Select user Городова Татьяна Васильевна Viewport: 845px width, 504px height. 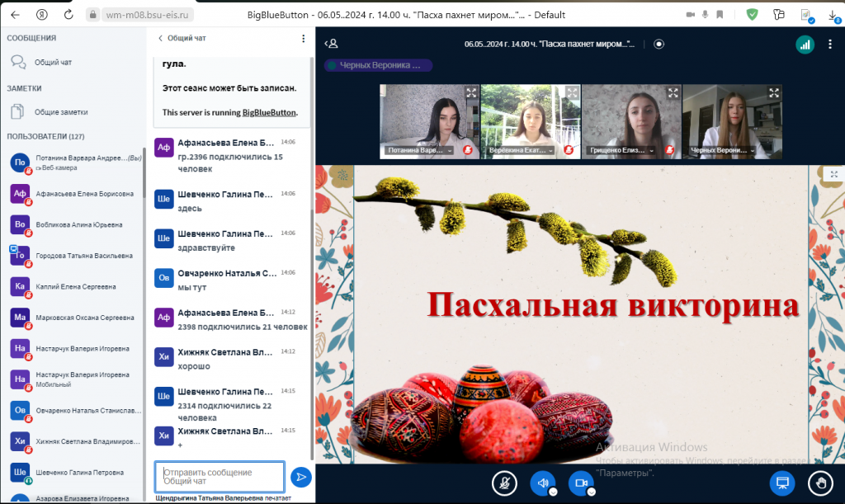pyautogui.click(x=75, y=256)
